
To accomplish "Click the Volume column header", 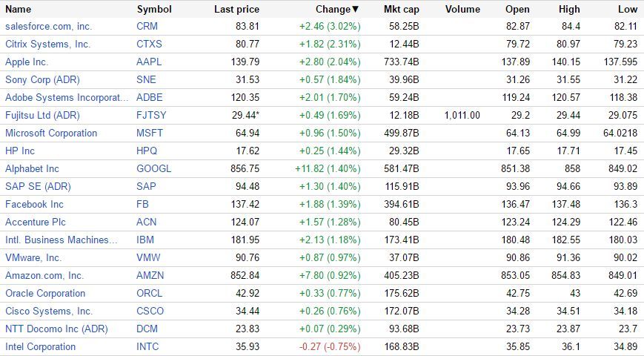I will point(462,10).
